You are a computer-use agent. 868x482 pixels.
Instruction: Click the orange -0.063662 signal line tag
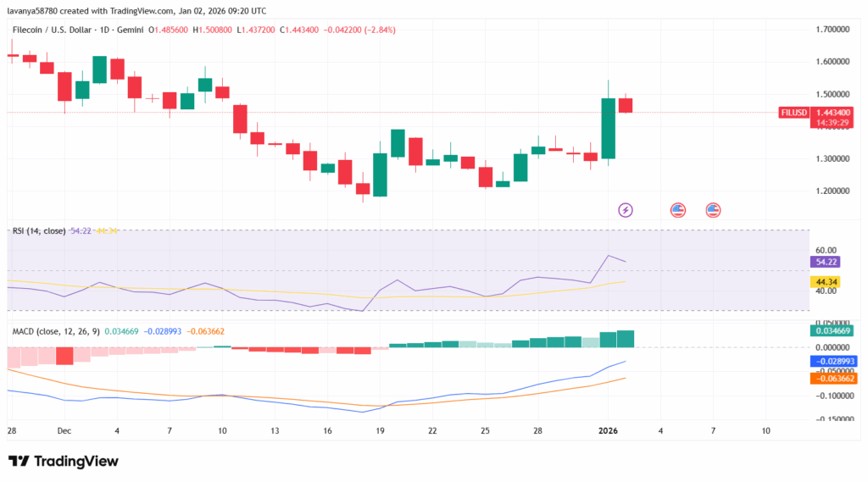coord(832,378)
